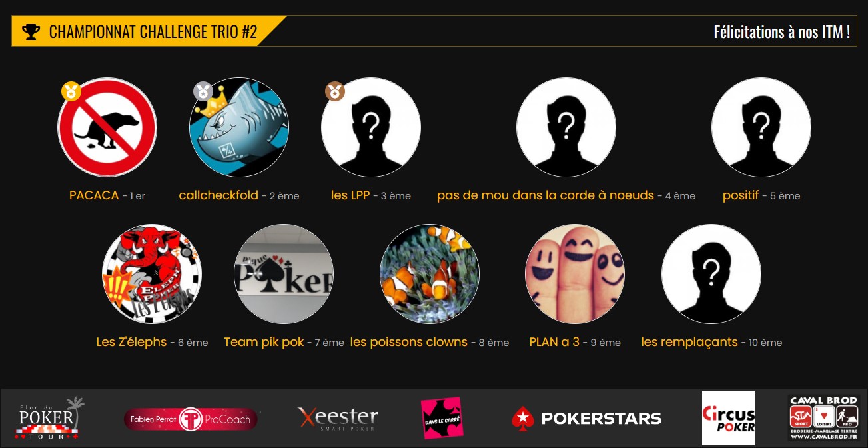Click the PACACA team avatar
This screenshot has width=868, height=448.
(x=107, y=127)
